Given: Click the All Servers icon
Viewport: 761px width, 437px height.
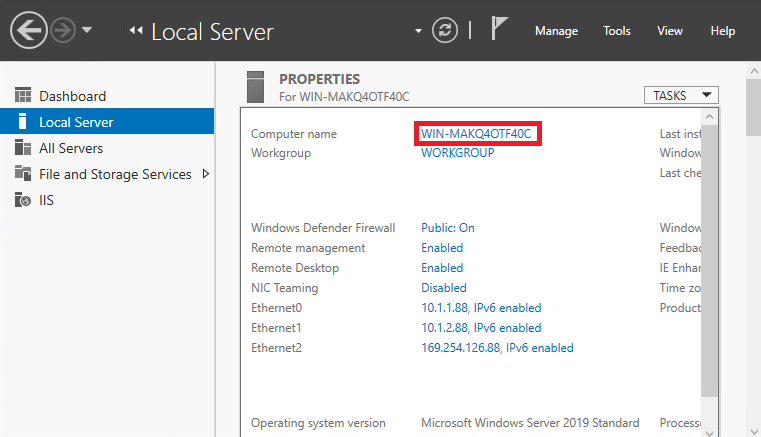Looking at the screenshot, I should coord(23,148).
